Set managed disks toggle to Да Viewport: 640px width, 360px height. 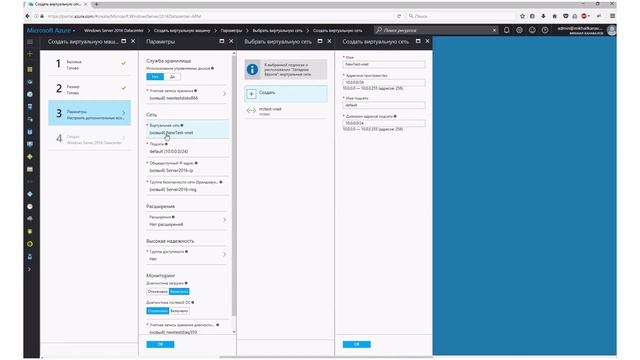coord(172,77)
